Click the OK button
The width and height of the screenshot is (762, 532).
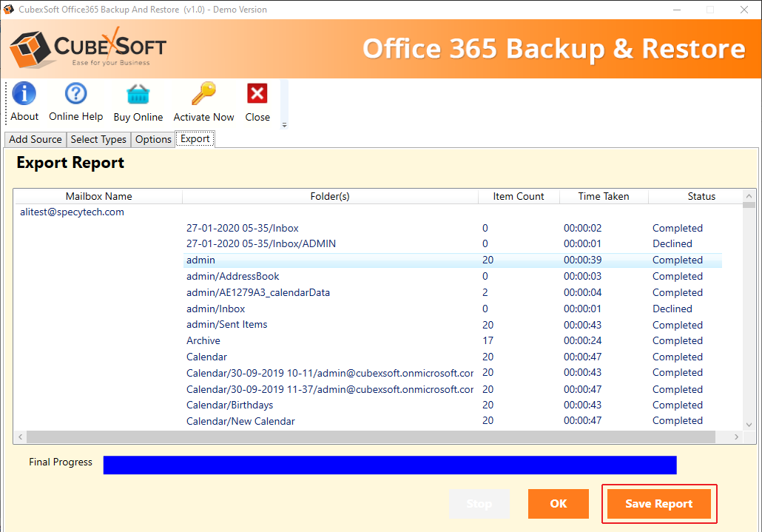click(x=559, y=504)
